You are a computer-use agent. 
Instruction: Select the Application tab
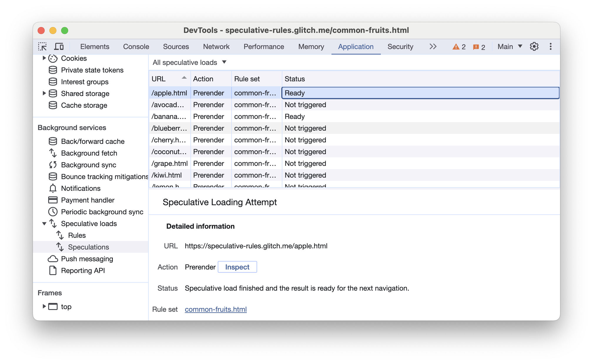[x=356, y=47]
